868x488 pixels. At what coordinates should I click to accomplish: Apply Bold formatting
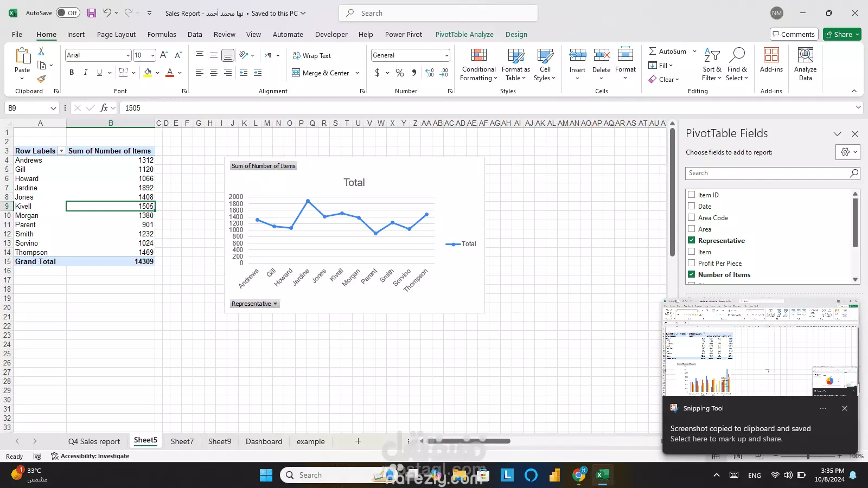click(x=72, y=72)
